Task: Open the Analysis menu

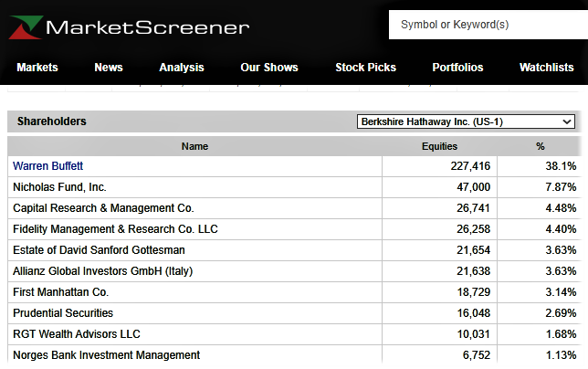Action: point(182,67)
